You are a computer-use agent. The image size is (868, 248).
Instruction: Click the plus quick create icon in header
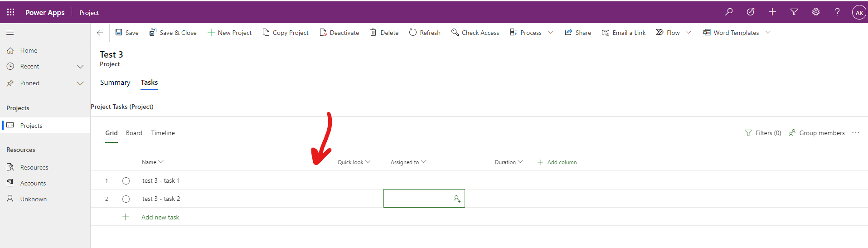[x=772, y=12]
